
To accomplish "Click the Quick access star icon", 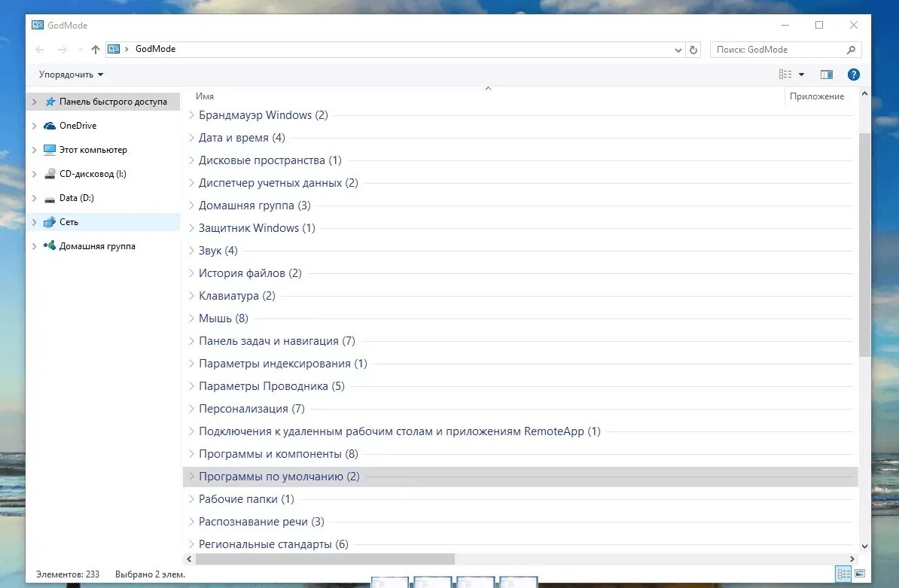I will coord(50,102).
